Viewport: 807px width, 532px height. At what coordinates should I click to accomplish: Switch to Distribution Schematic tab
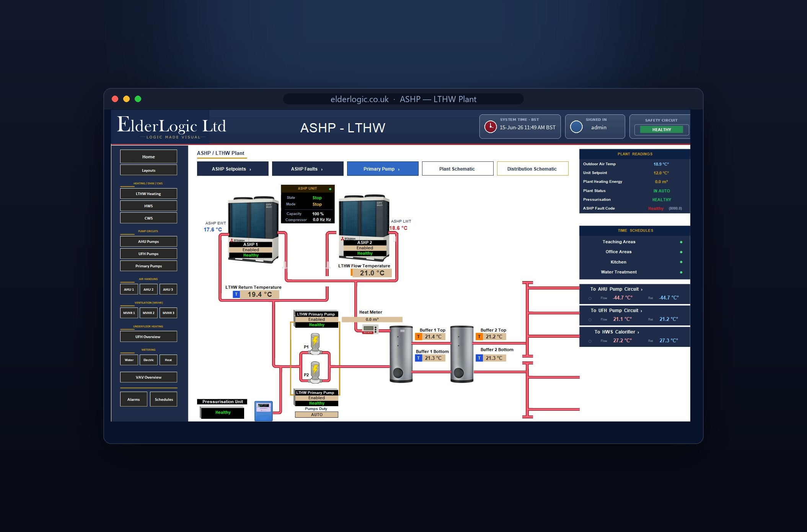click(533, 169)
